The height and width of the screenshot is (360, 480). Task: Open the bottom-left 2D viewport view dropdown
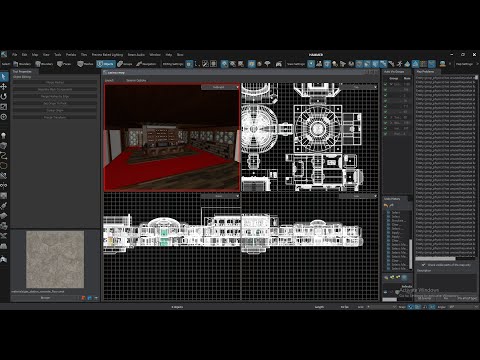coord(220,196)
